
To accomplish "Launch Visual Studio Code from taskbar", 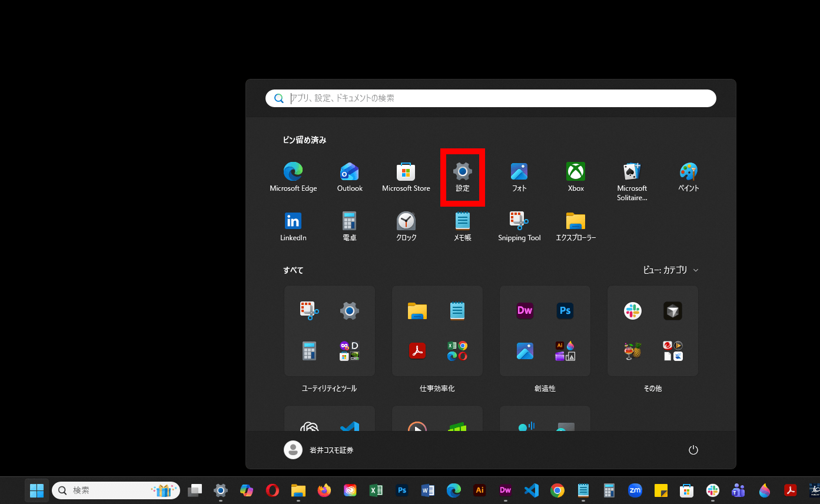I will coord(532,490).
